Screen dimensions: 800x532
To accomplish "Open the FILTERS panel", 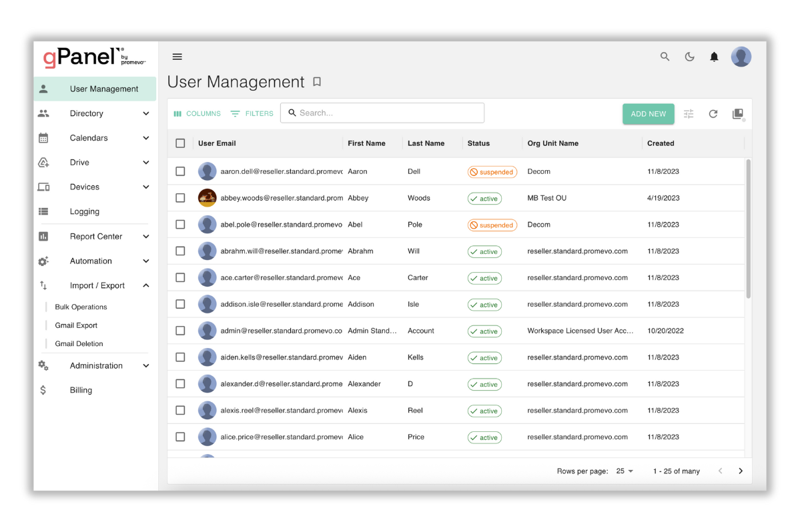I will coord(252,113).
